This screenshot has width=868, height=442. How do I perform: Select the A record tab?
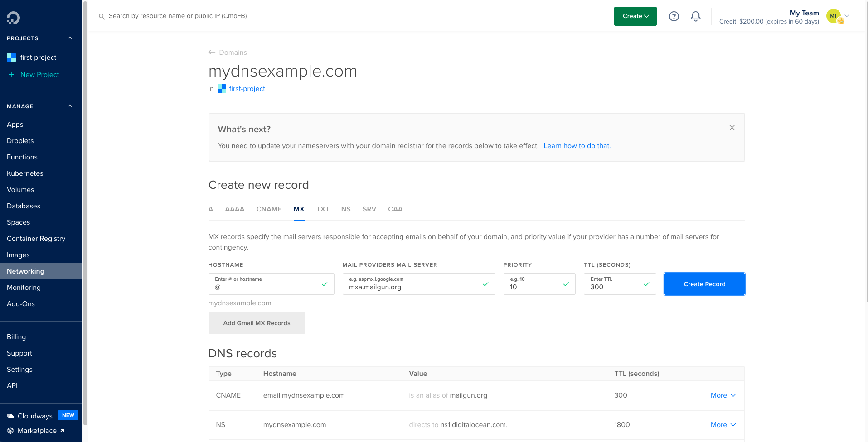pyautogui.click(x=211, y=209)
